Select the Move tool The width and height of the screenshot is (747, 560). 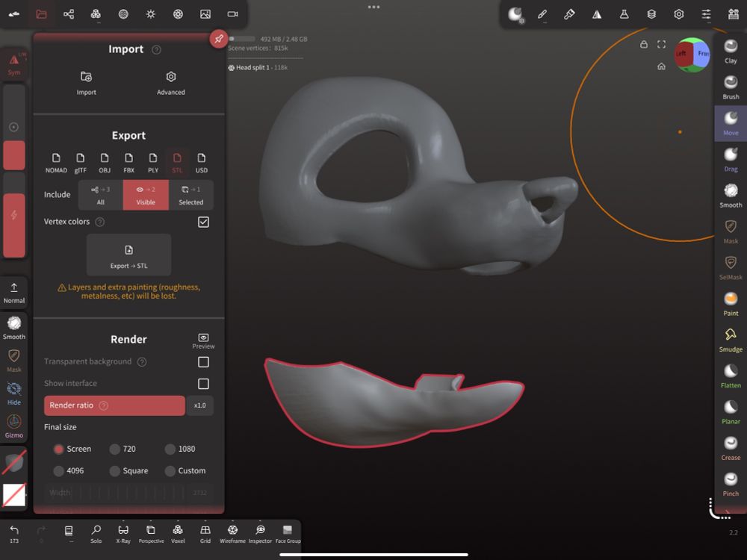point(731,123)
